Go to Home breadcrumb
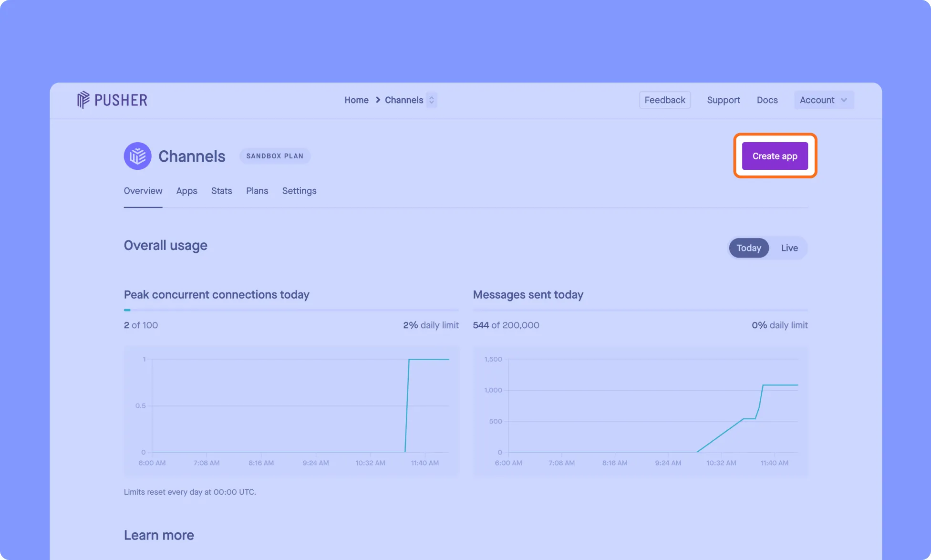This screenshot has height=560, width=931. (x=357, y=100)
